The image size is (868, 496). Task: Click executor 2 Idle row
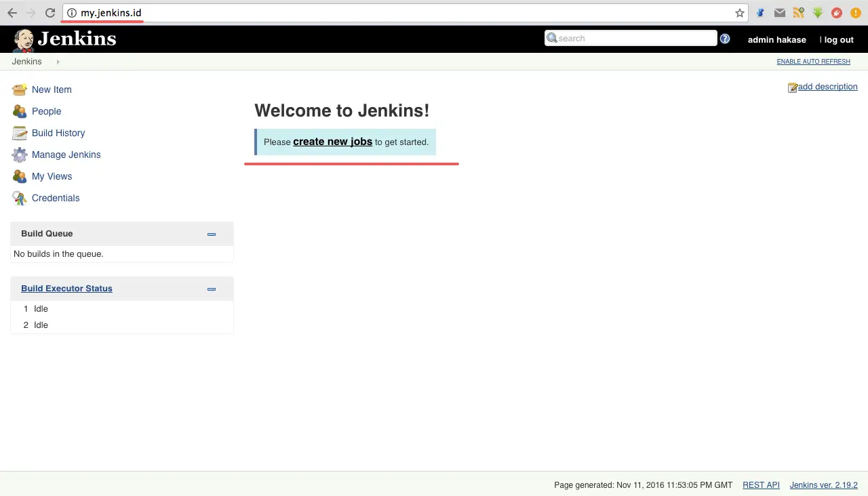(x=122, y=325)
